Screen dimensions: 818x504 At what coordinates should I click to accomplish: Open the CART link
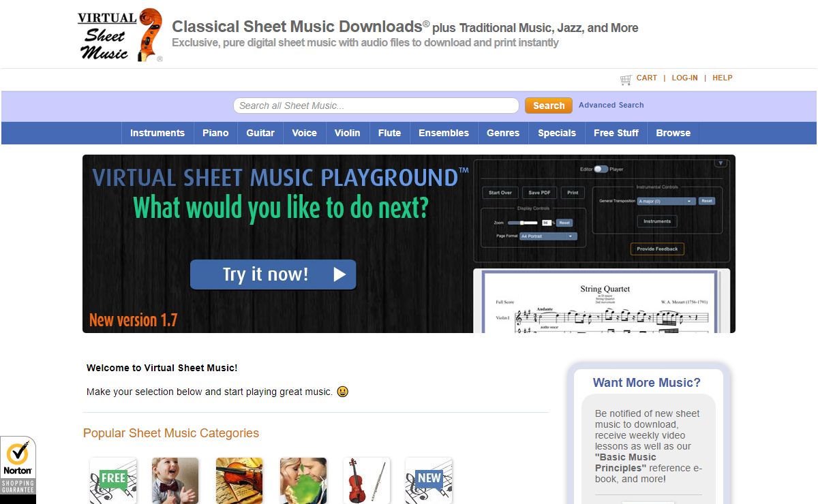point(647,78)
